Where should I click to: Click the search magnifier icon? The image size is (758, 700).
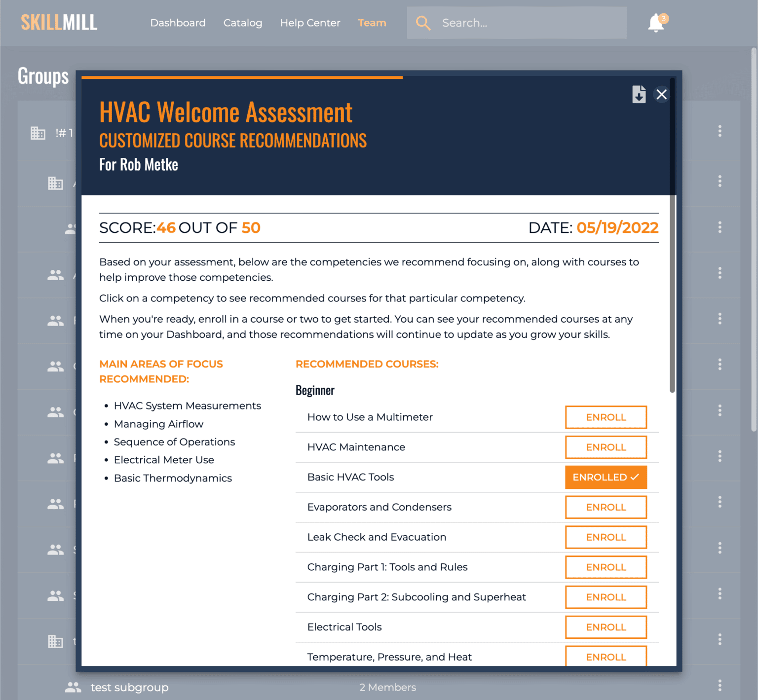pyautogui.click(x=423, y=23)
